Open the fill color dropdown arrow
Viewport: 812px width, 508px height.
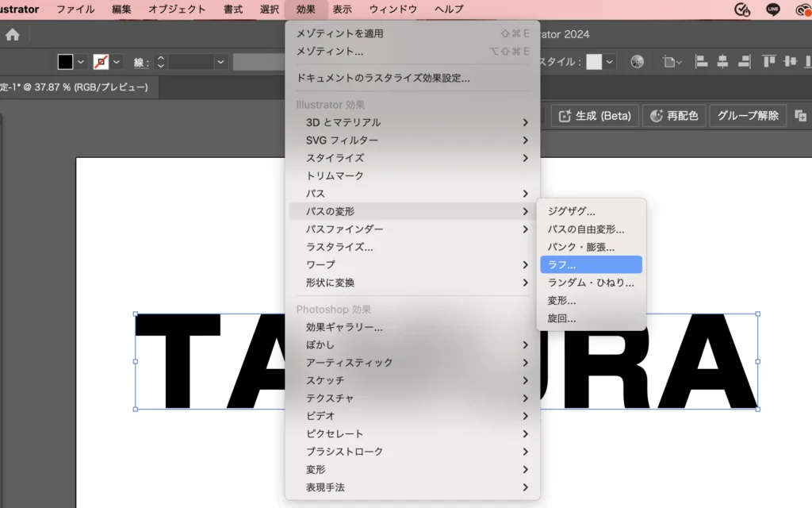81,62
